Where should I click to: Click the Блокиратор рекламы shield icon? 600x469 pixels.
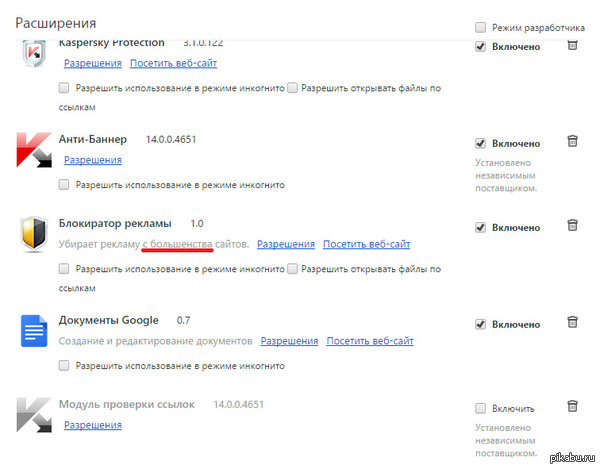(34, 234)
